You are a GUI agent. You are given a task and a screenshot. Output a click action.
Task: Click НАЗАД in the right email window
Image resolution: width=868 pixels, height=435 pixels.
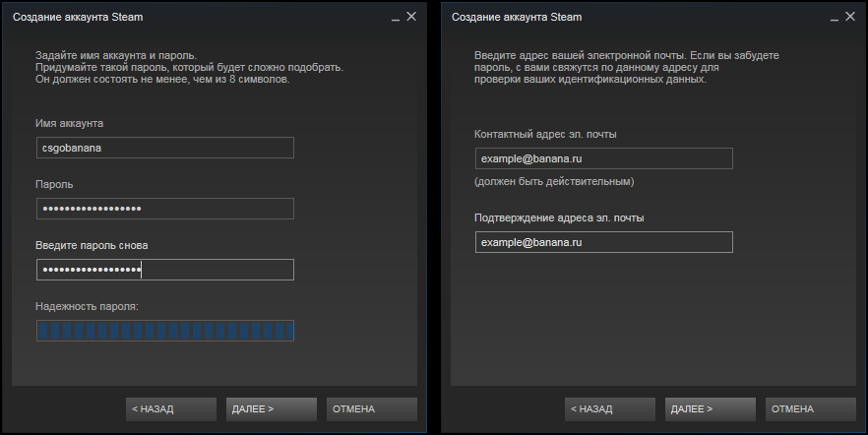pos(610,409)
